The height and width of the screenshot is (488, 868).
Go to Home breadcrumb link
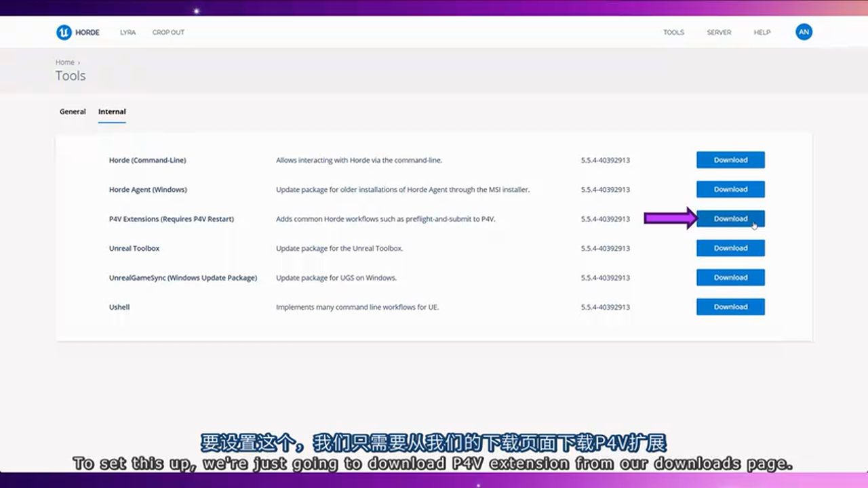(65, 62)
